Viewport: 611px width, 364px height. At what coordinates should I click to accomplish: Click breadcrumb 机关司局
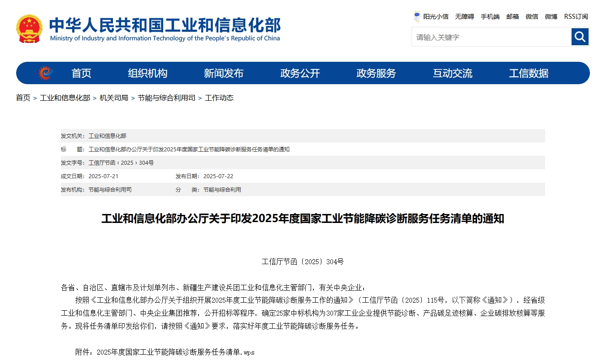pos(114,98)
